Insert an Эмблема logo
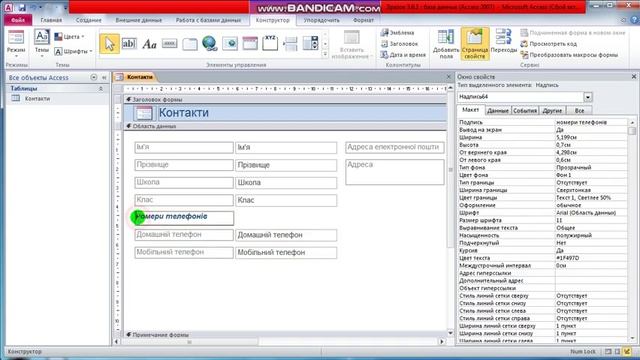Viewport: 640px width, 360px height. pyautogui.click(x=398, y=33)
